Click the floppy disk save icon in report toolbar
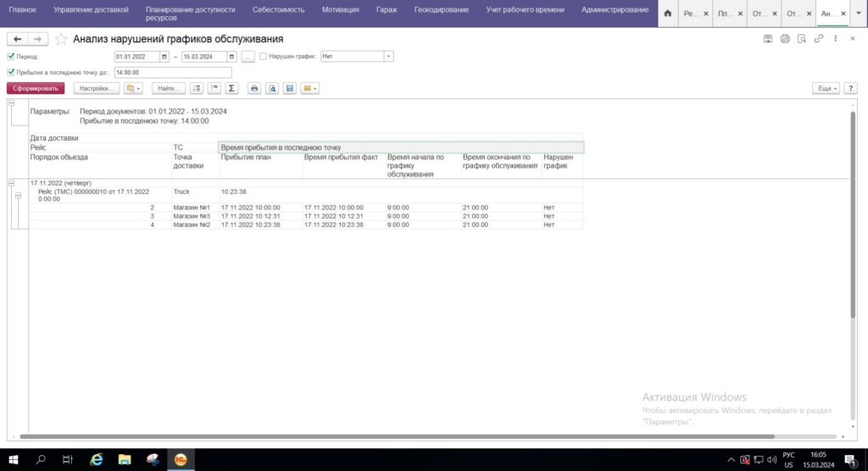Viewport: 868px width, 471px height. point(290,88)
